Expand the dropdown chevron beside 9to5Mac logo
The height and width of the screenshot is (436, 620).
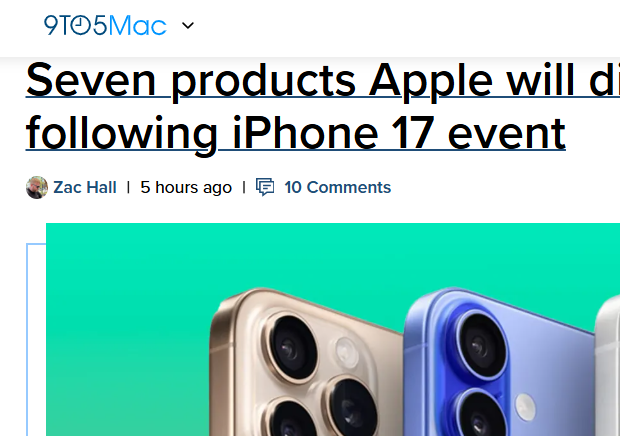(188, 26)
